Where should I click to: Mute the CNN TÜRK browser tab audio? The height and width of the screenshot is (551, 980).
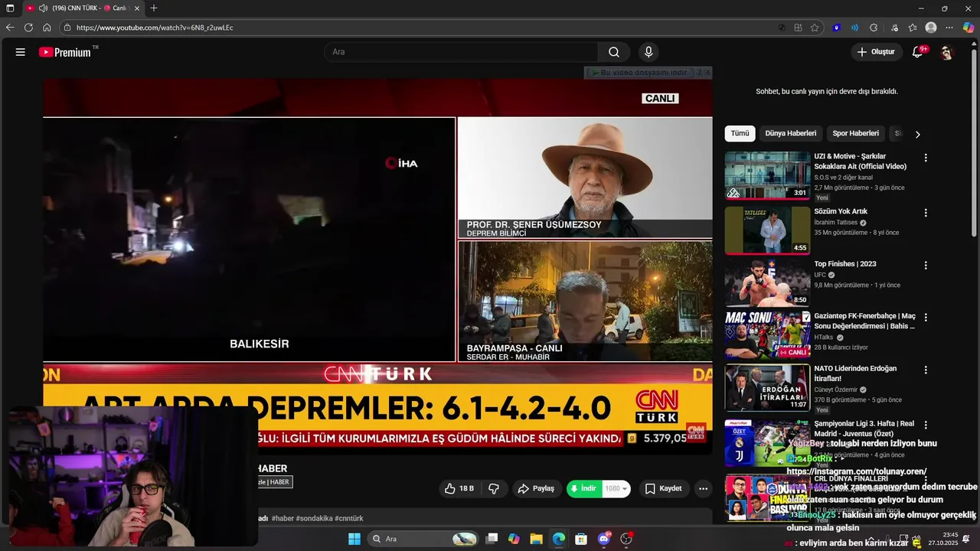(43, 8)
